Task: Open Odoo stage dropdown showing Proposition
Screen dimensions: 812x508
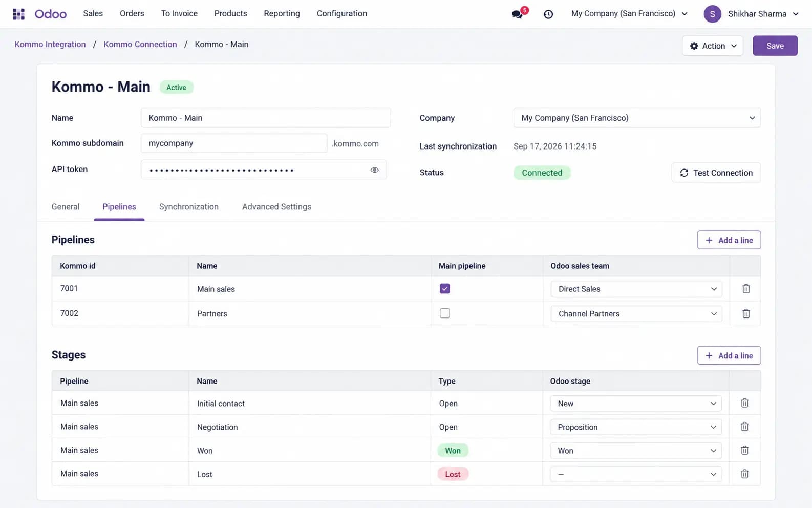Action: click(636, 427)
